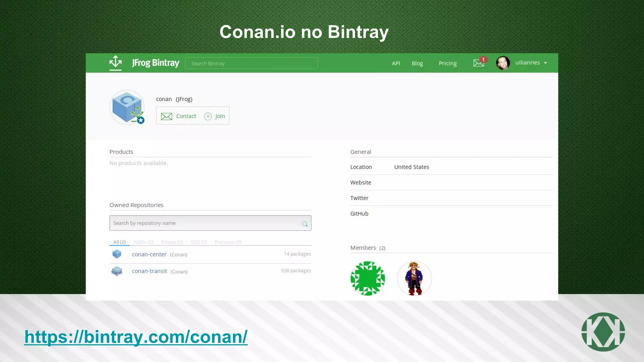Click the Join plus icon
The image size is (644, 362).
point(208,117)
